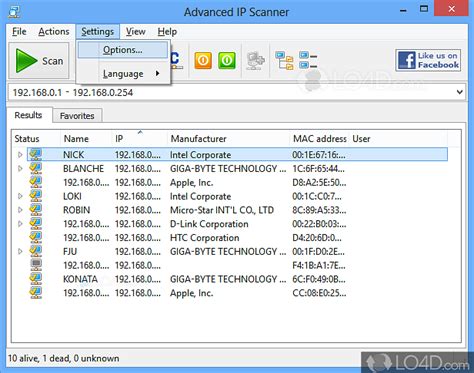474x373 pixels.
Task: Select the LOKI name cell
Action: [72, 196]
